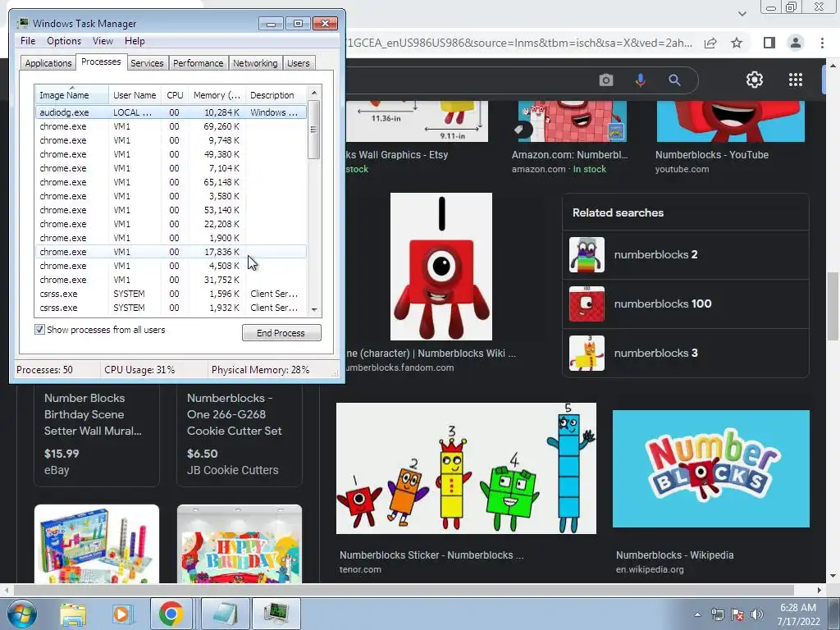Image resolution: width=840 pixels, height=630 pixels.
Task: Click Chrome horizontal scrollbar right arrow
Action: pyautogui.click(x=819, y=591)
